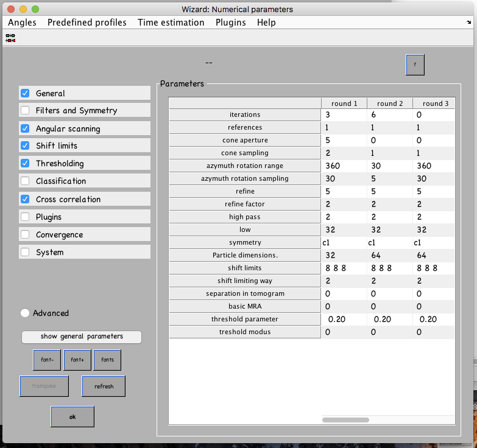The width and height of the screenshot is (477, 448).
Task: Click basic MRA value in round 2
Action: 390,306
